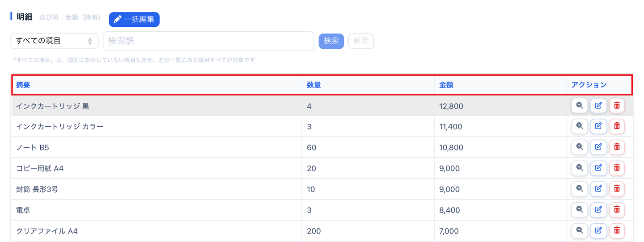Click the 解除 button
This screenshot has width=644, height=242.
pos(361,41)
